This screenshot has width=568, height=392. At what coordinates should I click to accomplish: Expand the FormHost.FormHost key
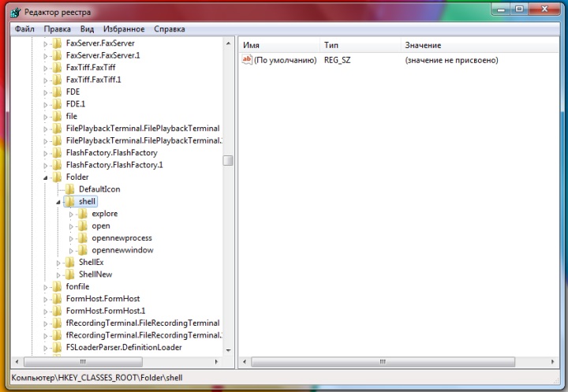tap(45, 300)
